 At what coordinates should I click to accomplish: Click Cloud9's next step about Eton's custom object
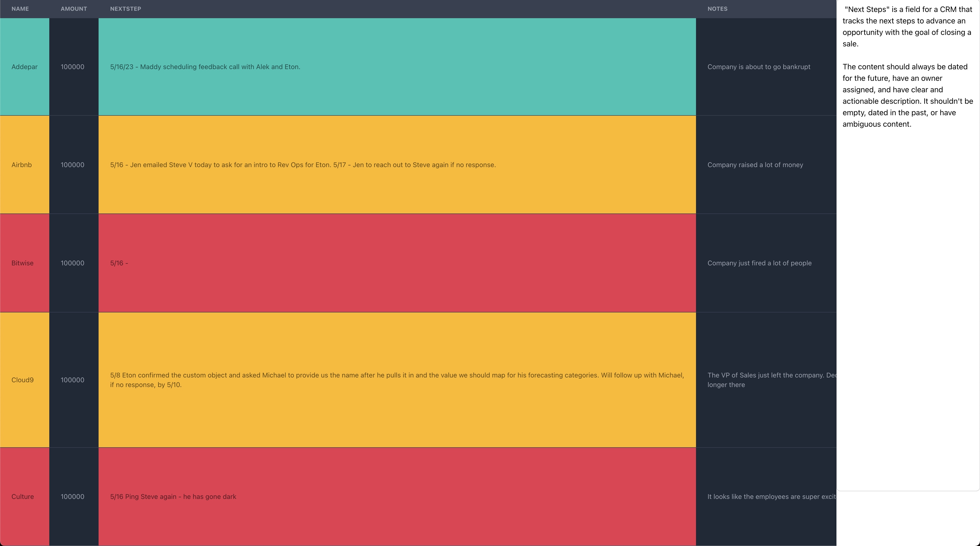[397, 380]
